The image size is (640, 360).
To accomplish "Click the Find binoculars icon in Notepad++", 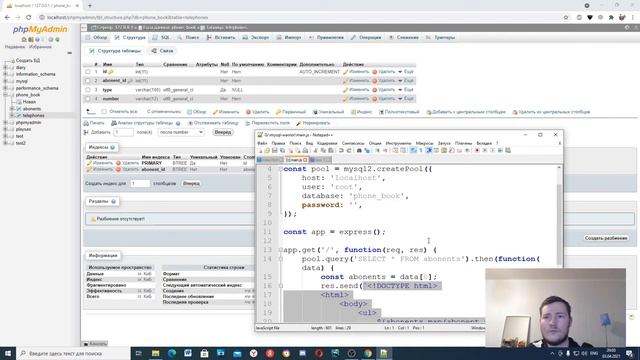I will tap(359, 151).
